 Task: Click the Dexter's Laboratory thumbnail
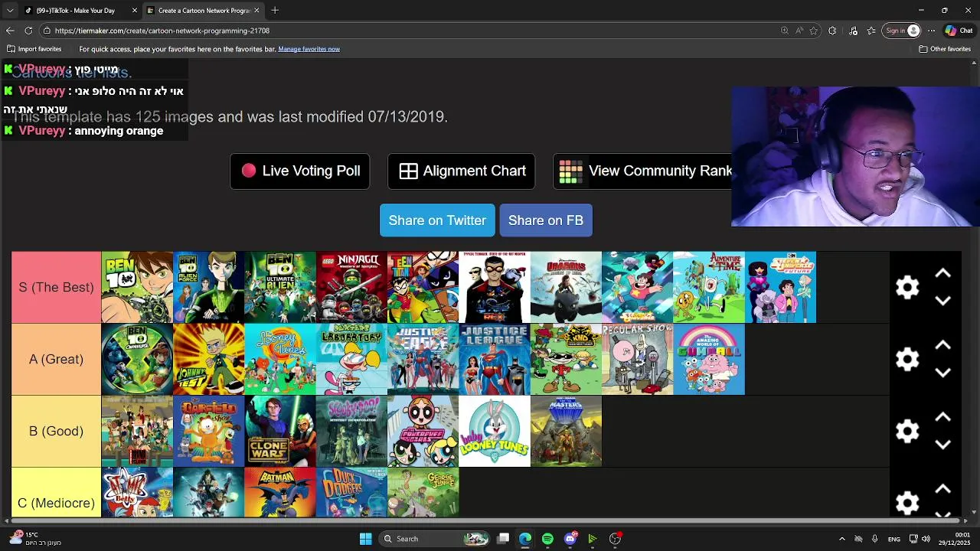point(351,359)
